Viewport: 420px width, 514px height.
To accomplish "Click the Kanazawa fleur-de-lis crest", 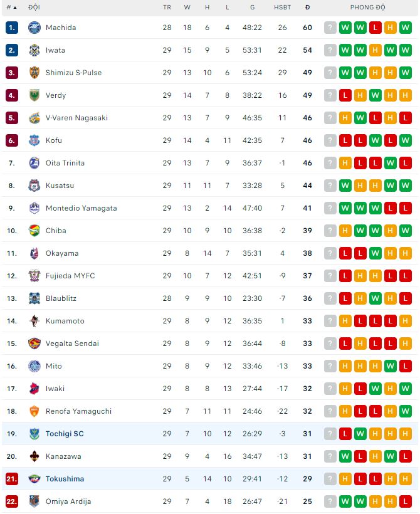I will click(x=34, y=456).
